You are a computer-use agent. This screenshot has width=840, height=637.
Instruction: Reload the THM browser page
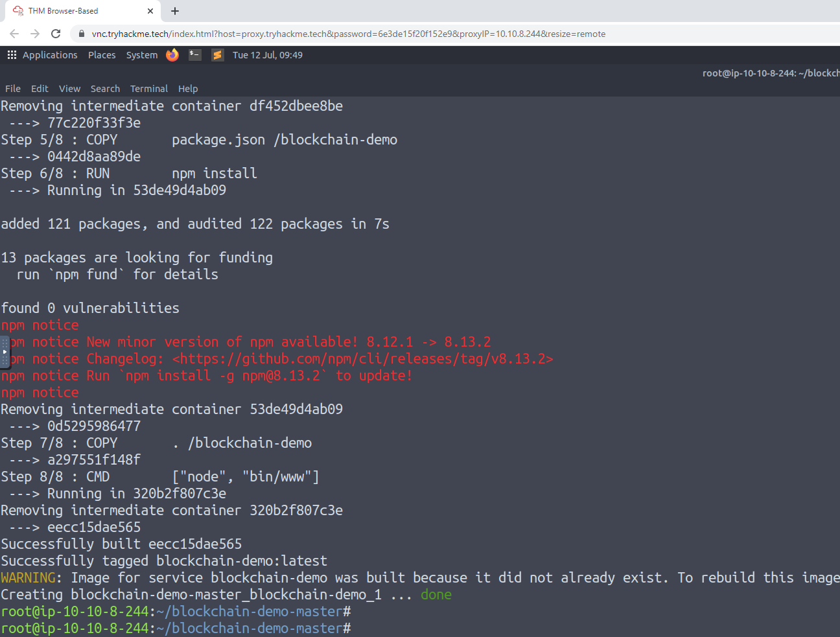click(56, 34)
